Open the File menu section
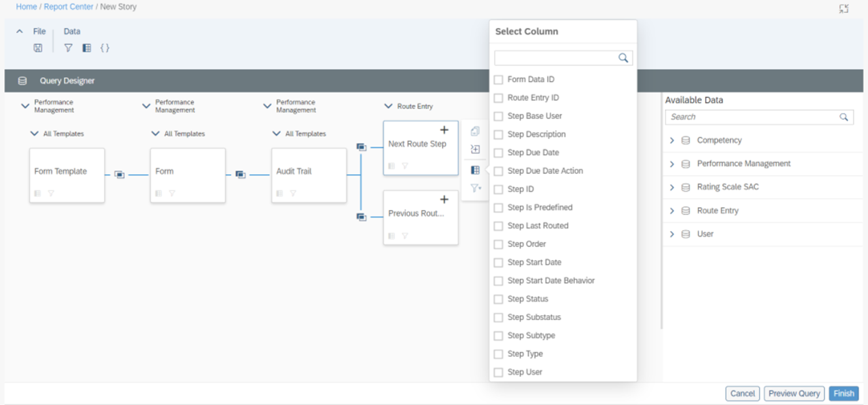868x405 pixels. tap(39, 32)
